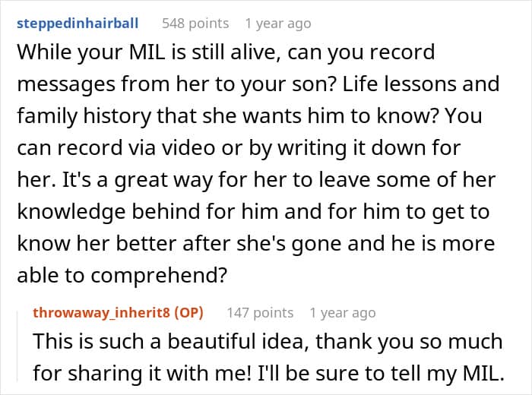The height and width of the screenshot is (395, 532).
Task: Click the line starting 'While your MIL'
Action: pyautogui.click(x=226, y=53)
